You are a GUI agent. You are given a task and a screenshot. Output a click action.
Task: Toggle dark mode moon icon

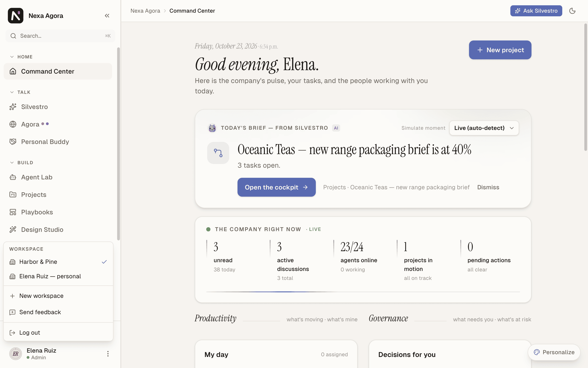(572, 11)
